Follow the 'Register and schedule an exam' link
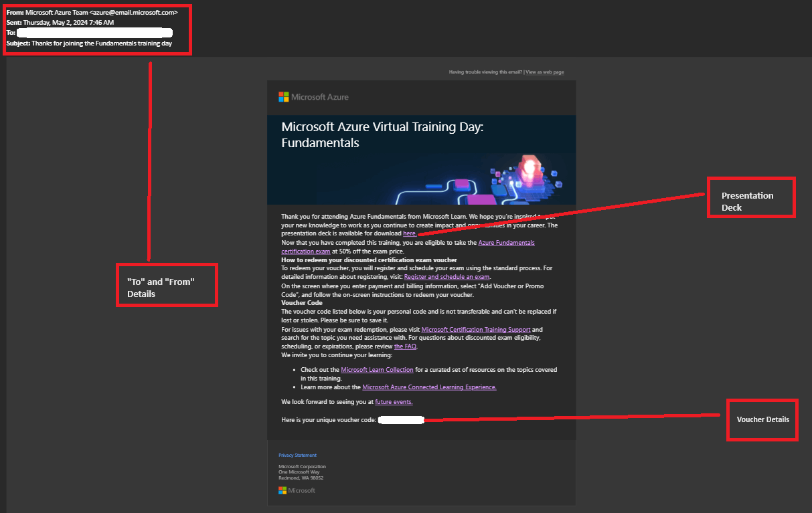 [447, 277]
